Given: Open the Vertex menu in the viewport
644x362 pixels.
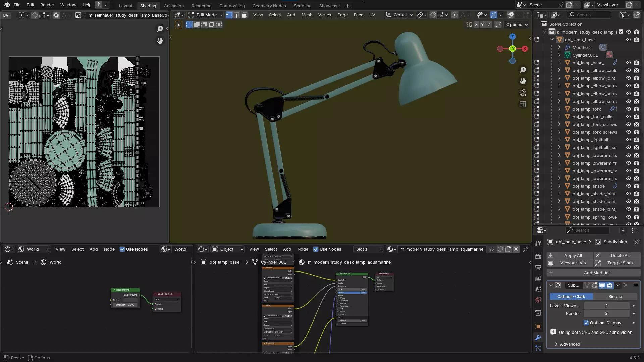Looking at the screenshot, I should pyautogui.click(x=325, y=15).
